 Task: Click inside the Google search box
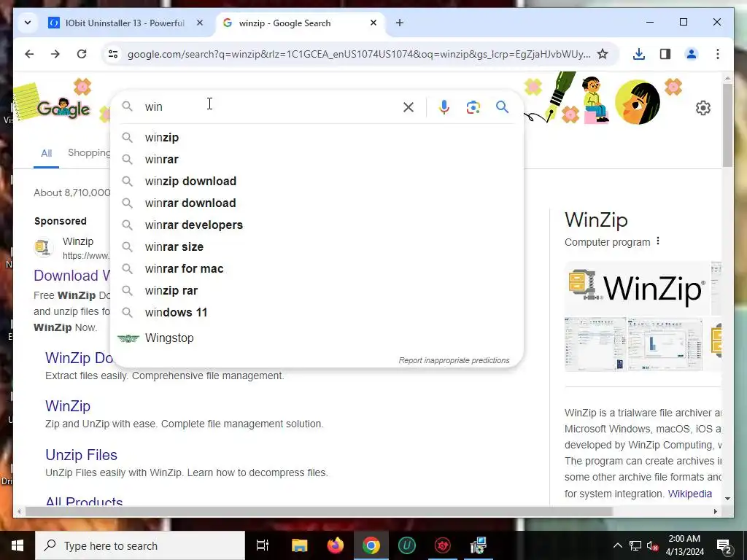[267, 106]
